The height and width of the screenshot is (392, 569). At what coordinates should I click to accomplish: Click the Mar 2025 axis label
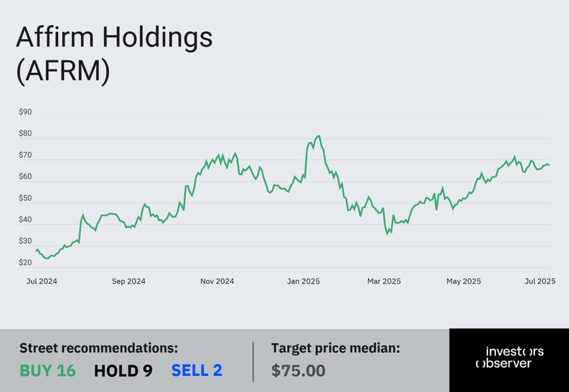pos(384,282)
